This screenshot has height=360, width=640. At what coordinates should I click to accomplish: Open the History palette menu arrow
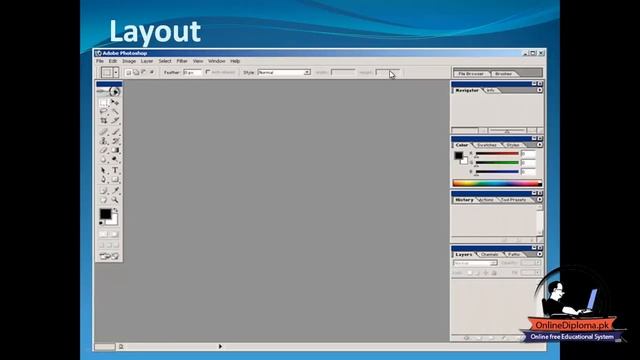540,199
